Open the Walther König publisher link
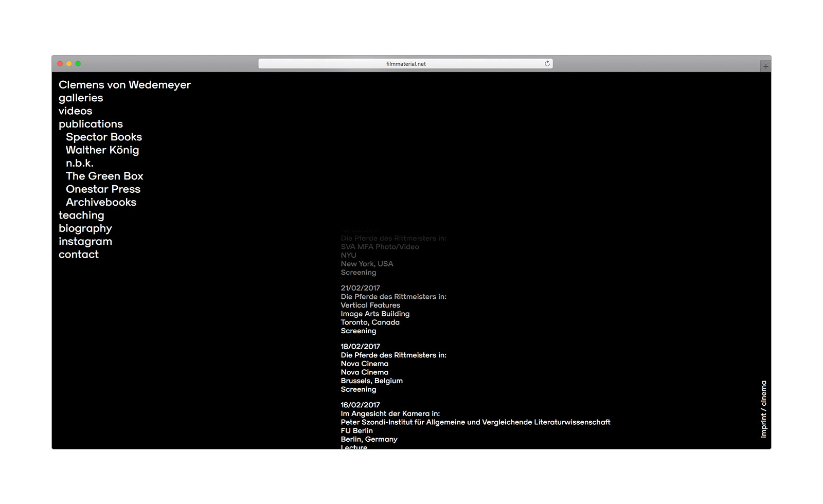The width and height of the screenshot is (823, 504). point(102,150)
